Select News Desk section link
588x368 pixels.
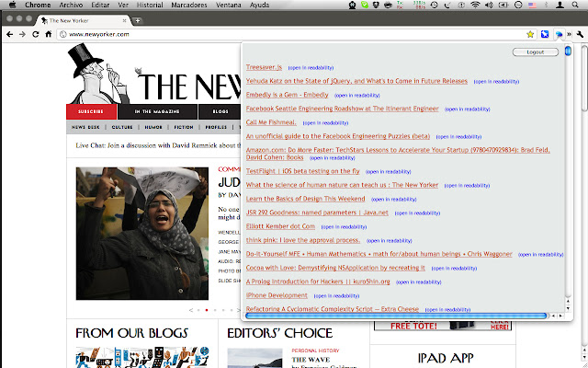point(85,127)
